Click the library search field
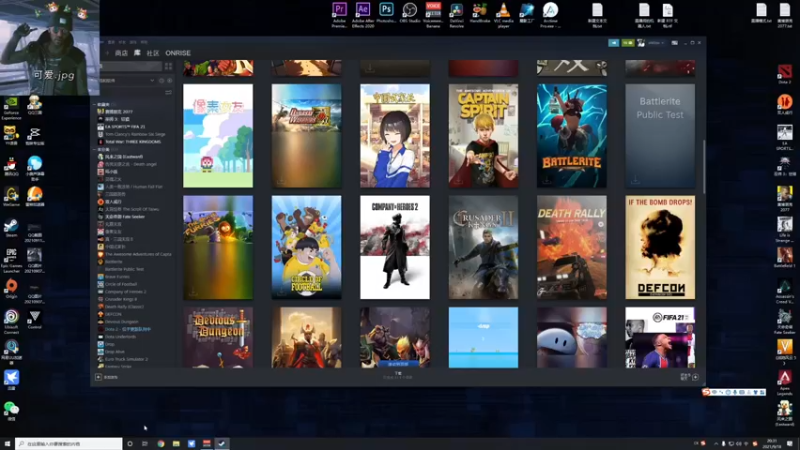This screenshot has height=450, width=800. tap(131, 66)
